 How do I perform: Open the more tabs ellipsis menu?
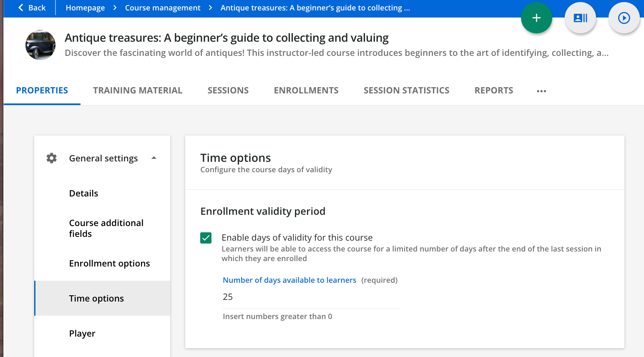tap(541, 91)
